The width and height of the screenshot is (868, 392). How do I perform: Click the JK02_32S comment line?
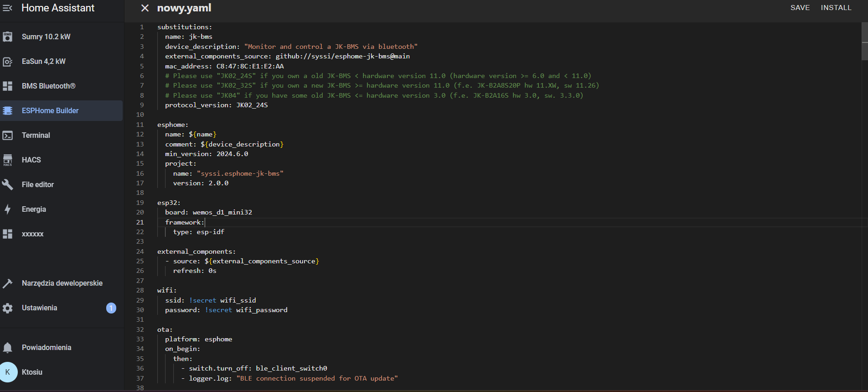[x=382, y=85]
